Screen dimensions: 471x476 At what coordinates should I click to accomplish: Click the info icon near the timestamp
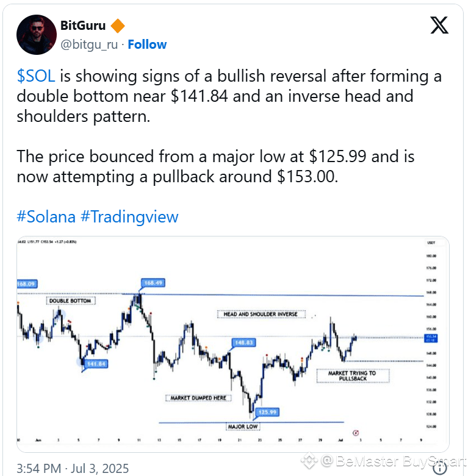(x=439, y=467)
